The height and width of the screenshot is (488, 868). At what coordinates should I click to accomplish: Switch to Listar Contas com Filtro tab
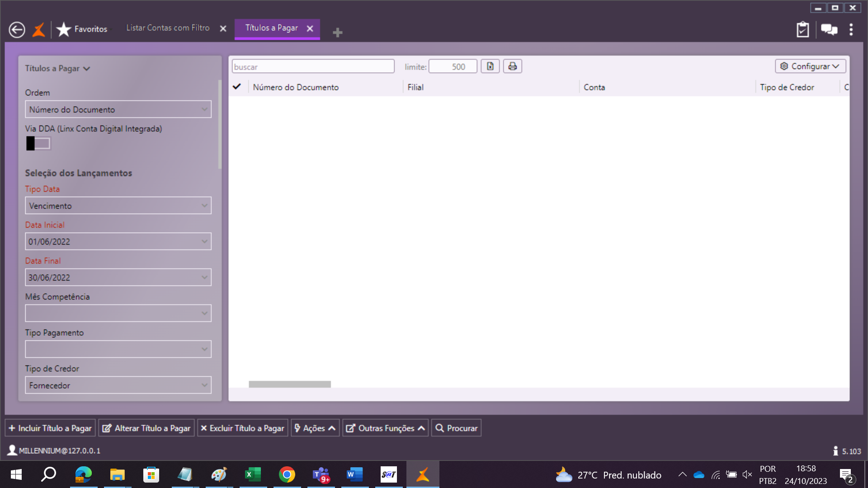click(x=168, y=28)
